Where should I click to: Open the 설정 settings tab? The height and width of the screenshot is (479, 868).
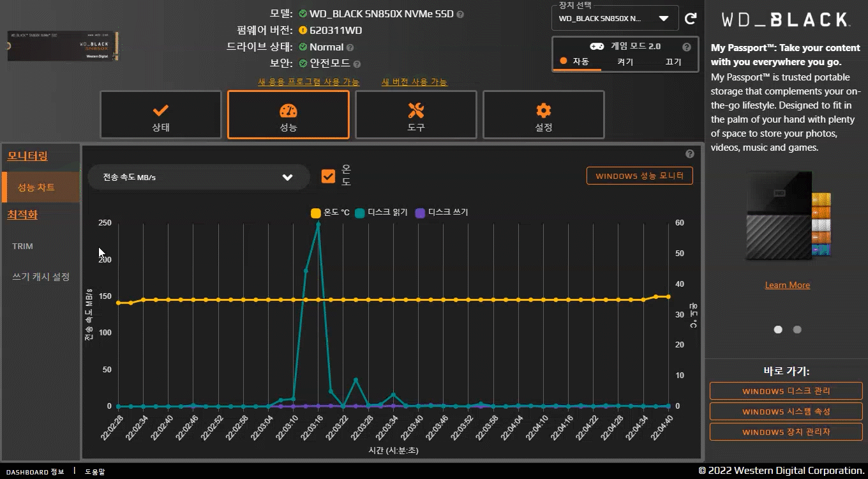(x=544, y=115)
